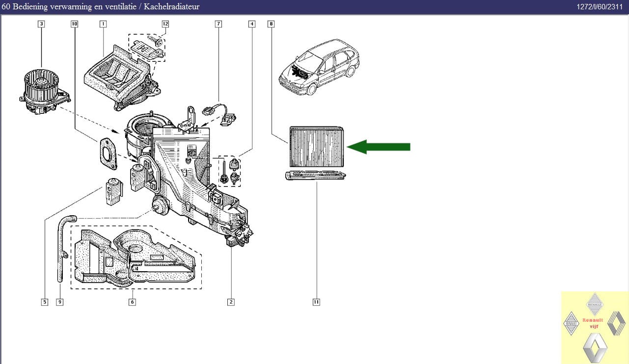The width and height of the screenshot is (629, 364).
Task: Select the number 11 callout at bottom
Action: coord(316,302)
